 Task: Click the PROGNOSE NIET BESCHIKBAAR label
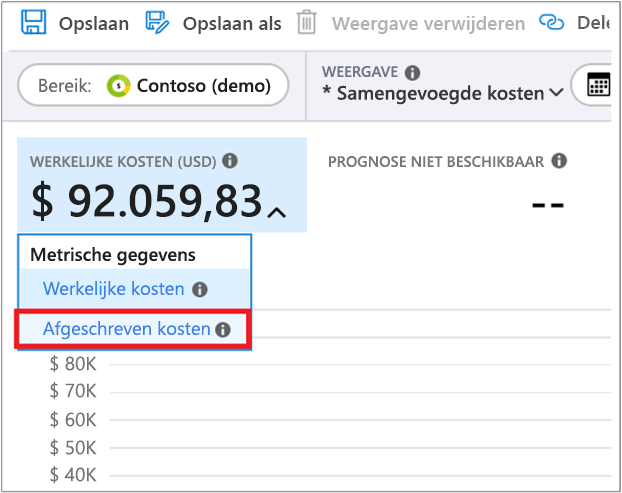point(436,162)
